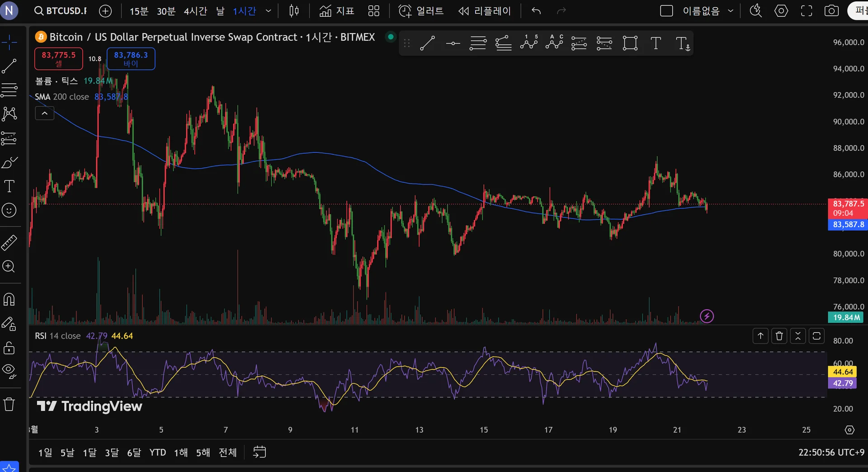Toggle stay-in-drawing-mode pencil lock
Viewport: 868px width, 472px height.
point(9,324)
